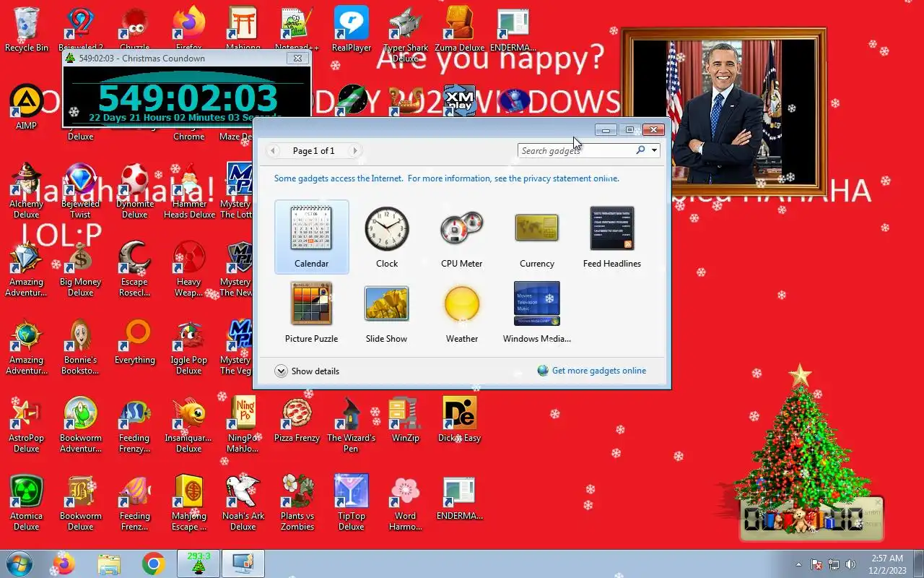Select the AIMP desktop shortcut
The width and height of the screenshot is (924, 578).
27,107
